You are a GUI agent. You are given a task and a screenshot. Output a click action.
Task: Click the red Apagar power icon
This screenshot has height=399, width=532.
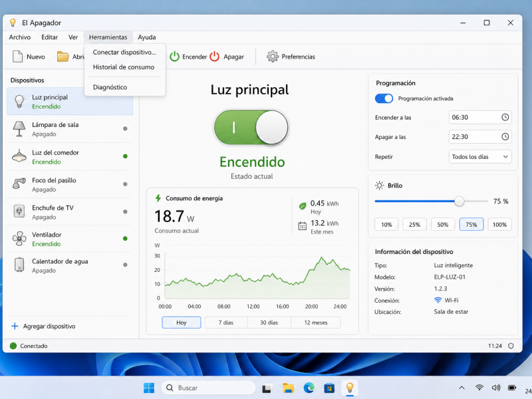click(214, 57)
